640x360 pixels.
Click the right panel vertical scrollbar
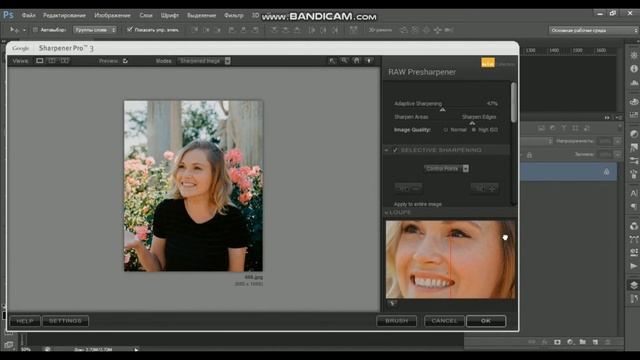point(513,102)
